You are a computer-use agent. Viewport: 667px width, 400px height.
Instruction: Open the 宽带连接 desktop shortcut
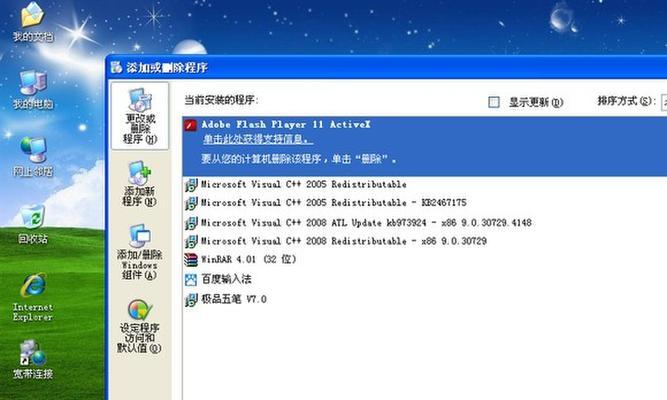(x=33, y=353)
